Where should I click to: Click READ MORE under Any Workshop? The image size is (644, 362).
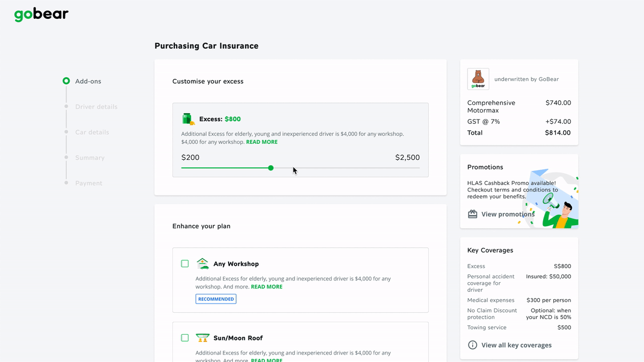[267, 286]
